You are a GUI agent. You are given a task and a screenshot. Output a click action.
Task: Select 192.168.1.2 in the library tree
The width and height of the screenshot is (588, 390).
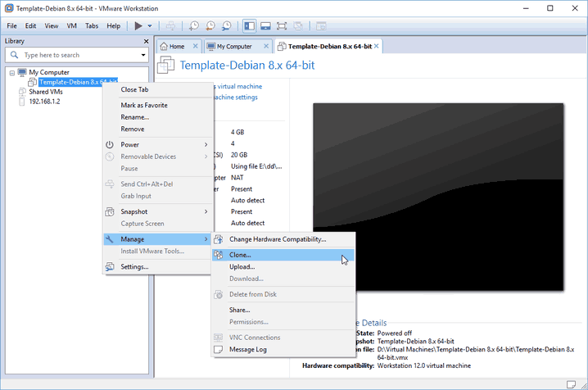pos(45,102)
